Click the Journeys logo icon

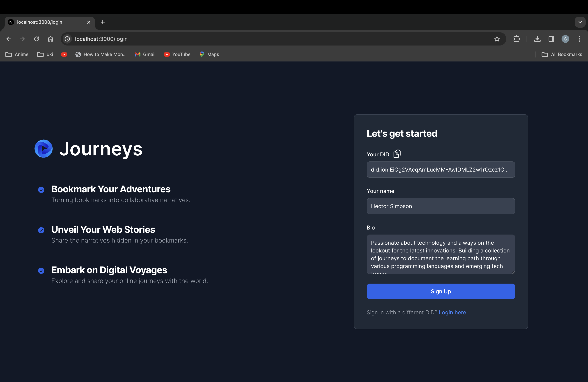(x=44, y=148)
